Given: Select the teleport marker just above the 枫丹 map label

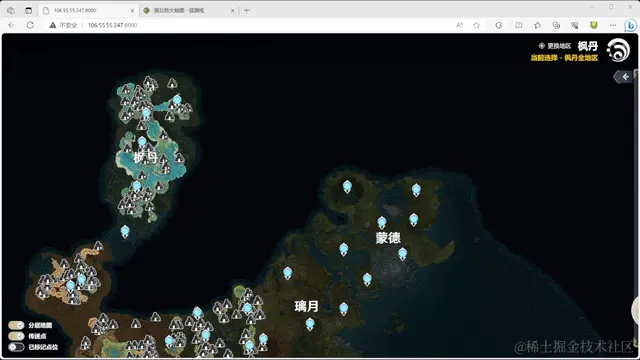Looking at the screenshot, I should (142, 142).
